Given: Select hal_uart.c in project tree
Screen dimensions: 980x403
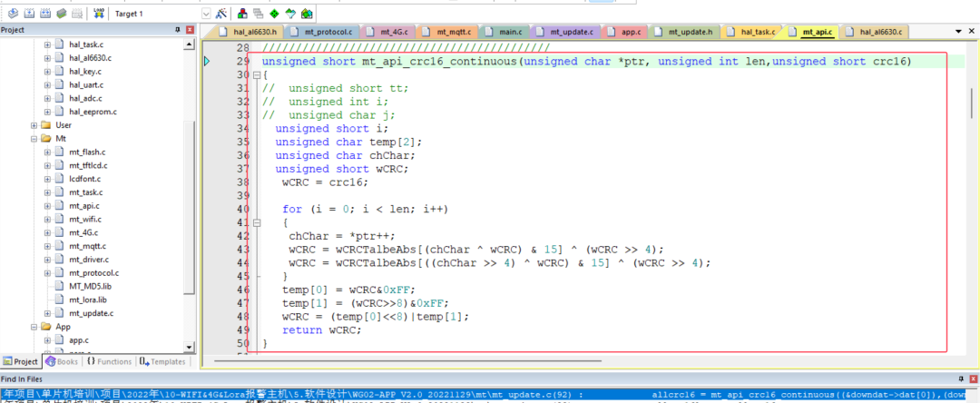Looking at the screenshot, I should [86, 85].
